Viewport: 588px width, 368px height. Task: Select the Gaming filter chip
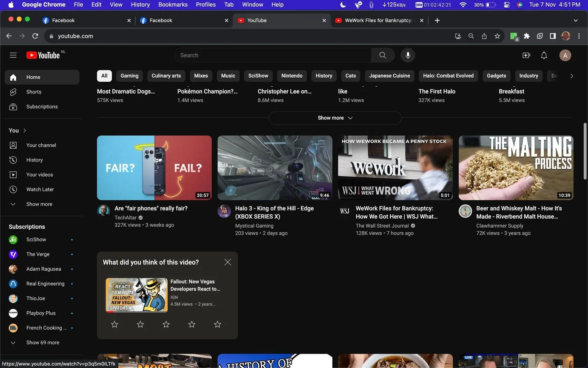129,76
